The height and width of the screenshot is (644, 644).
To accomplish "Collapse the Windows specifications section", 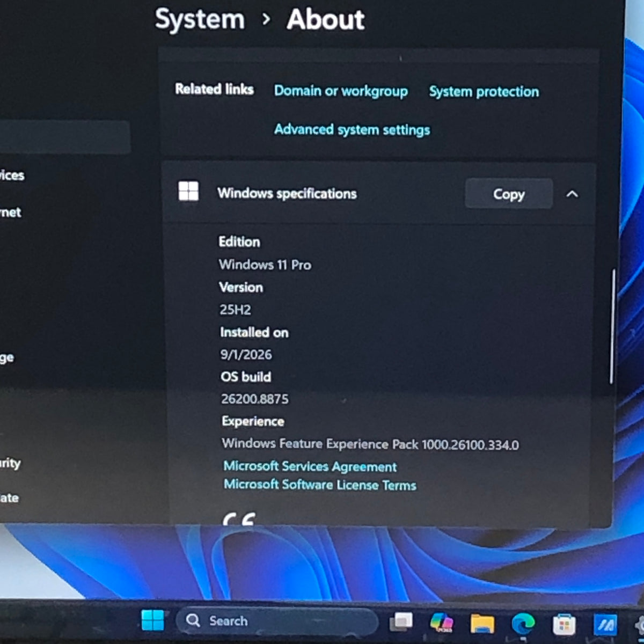I will pos(572,194).
